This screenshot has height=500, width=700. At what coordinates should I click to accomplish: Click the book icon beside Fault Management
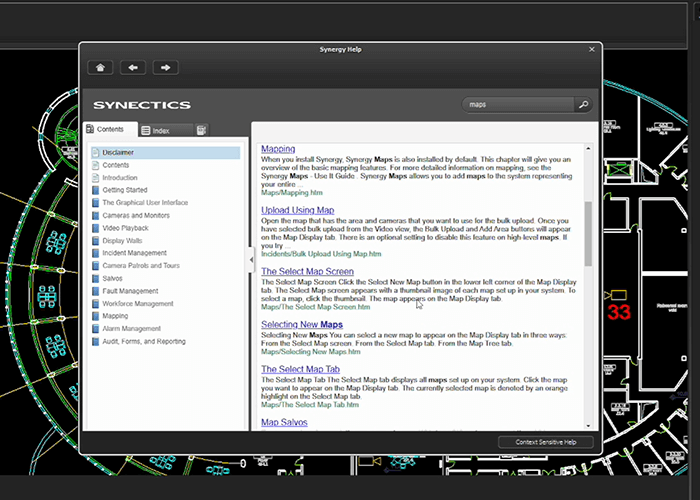pyautogui.click(x=95, y=291)
